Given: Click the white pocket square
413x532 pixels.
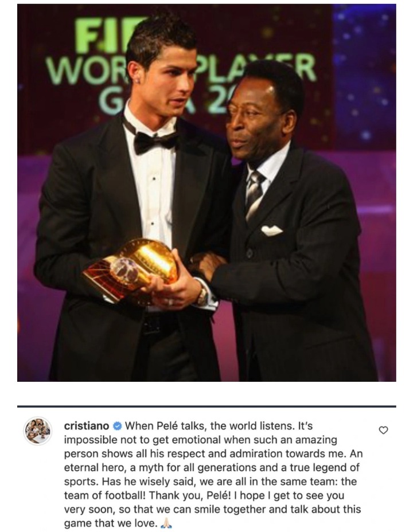Looking at the screenshot, I should point(271,230).
